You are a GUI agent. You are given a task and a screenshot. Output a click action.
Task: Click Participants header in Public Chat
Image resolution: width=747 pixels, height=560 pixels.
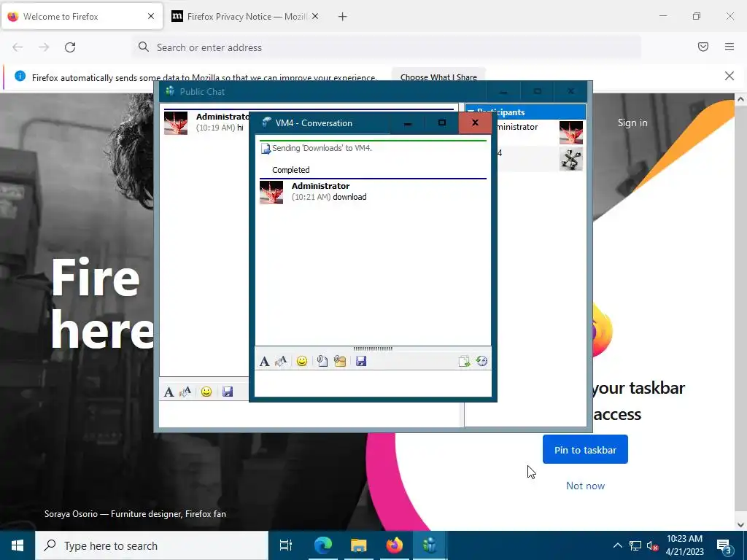525,112
